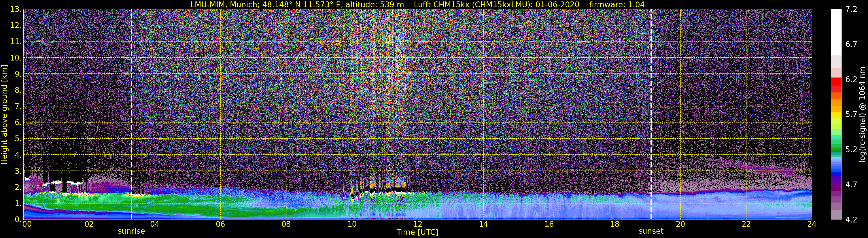Image resolution: width=868 pixels, height=238 pixels.
Task: Click the 11 km tick label on height axis
Action: coord(16,41)
